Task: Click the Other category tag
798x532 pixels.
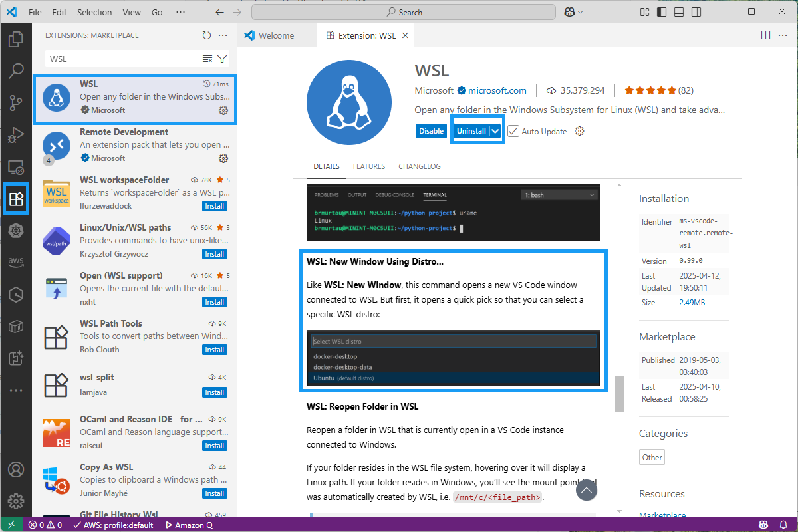Action: point(652,457)
